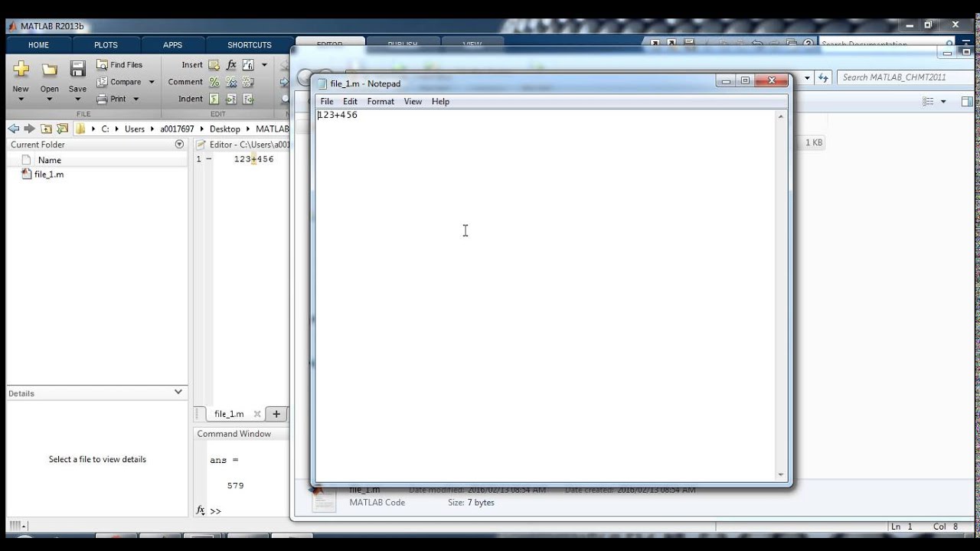Click the wrap comments icon

248,82
